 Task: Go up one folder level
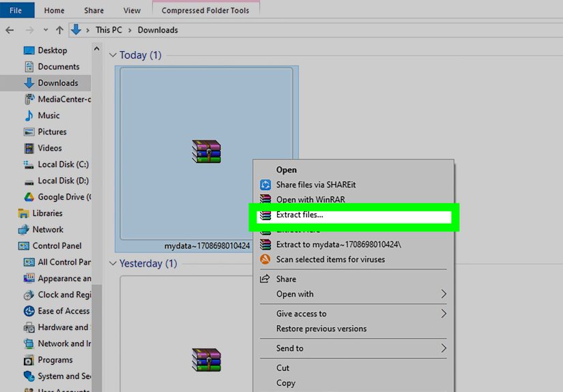[59, 30]
